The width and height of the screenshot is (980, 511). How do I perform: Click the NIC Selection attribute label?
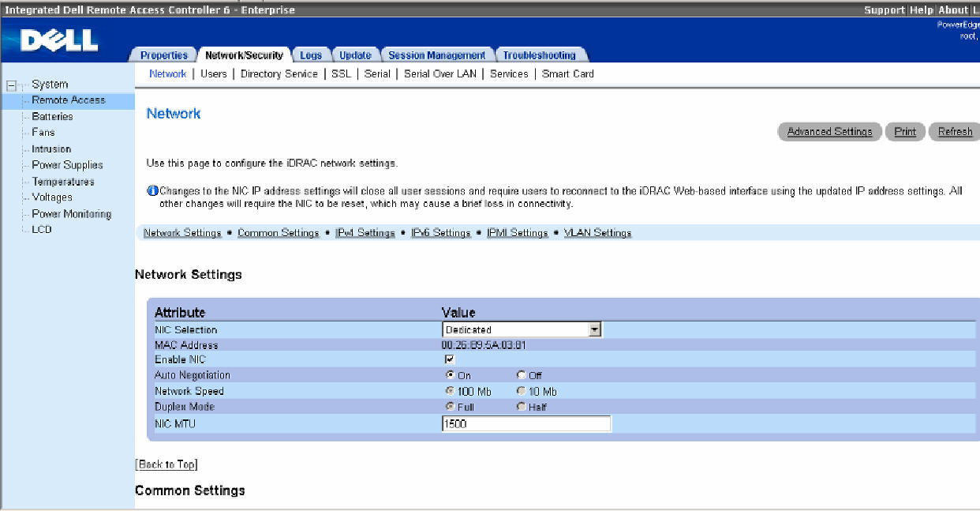tap(186, 330)
